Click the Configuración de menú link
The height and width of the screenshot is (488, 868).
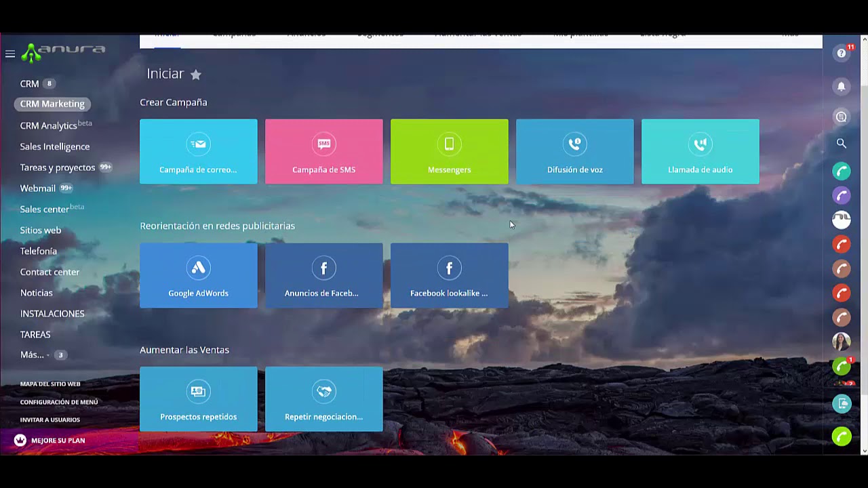point(59,402)
